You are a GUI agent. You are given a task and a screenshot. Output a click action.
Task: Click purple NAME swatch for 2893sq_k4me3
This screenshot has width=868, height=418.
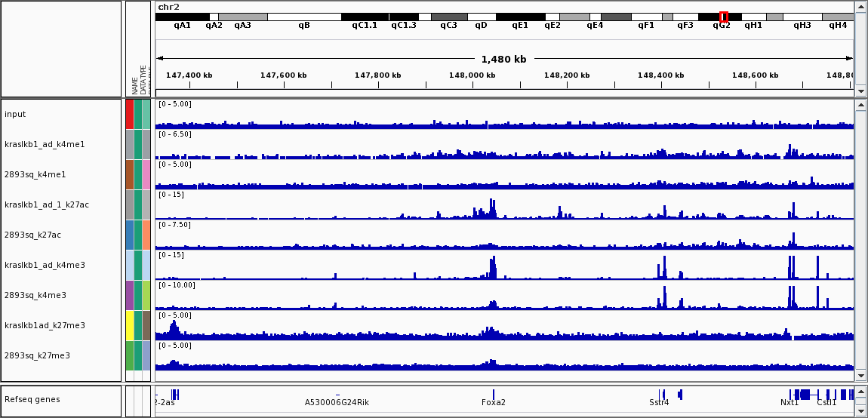click(130, 295)
